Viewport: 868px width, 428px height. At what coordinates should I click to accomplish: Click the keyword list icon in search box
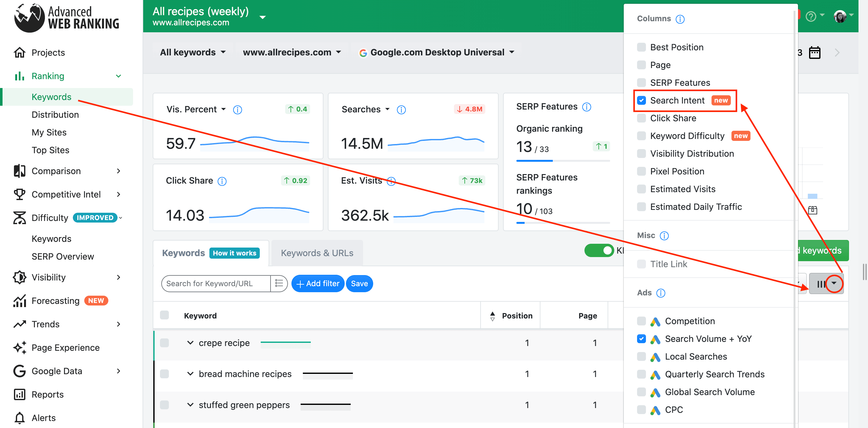coord(279,284)
